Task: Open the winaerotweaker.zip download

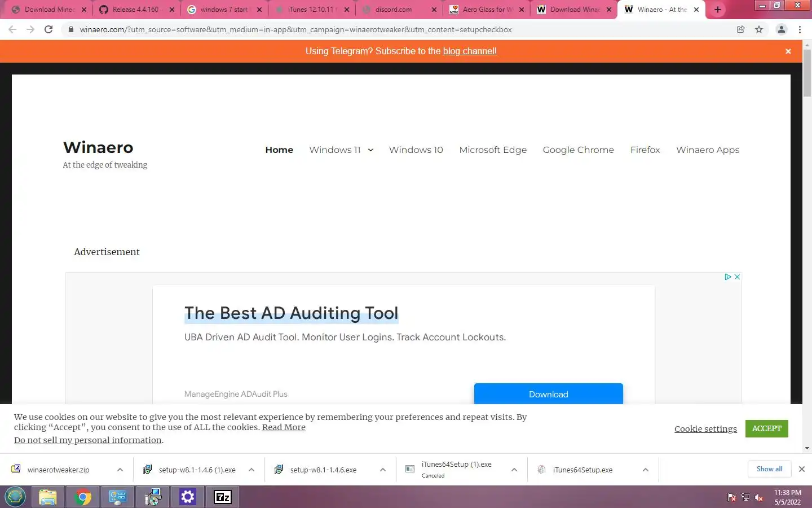Action: 58,470
